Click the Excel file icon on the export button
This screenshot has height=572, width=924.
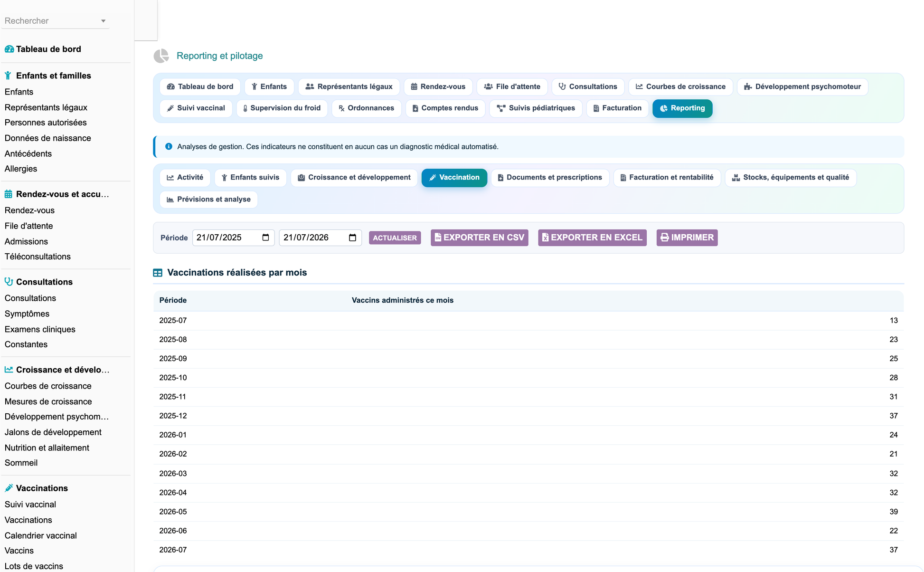545,238
